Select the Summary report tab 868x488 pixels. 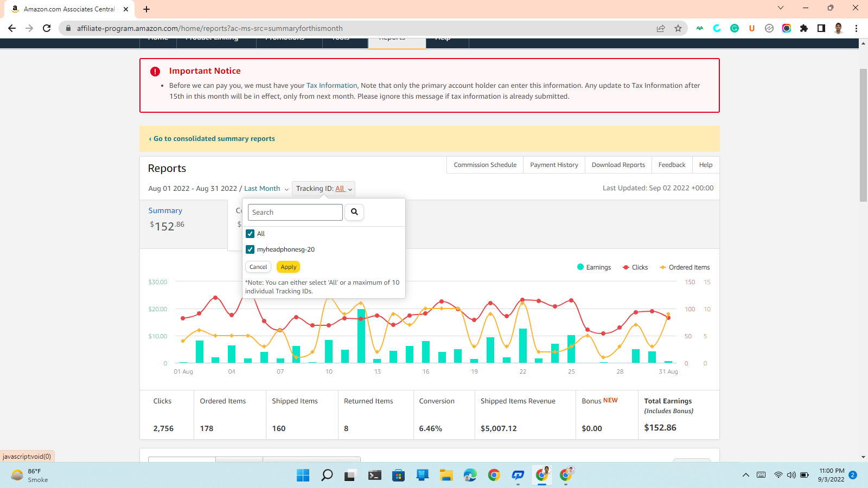(x=183, y=224)
